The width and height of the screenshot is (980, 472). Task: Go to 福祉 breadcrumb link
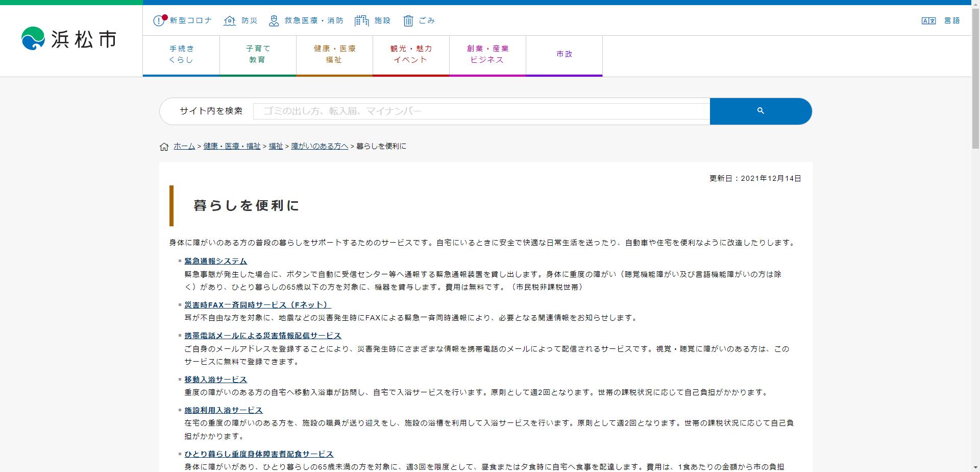pos(276,146)
